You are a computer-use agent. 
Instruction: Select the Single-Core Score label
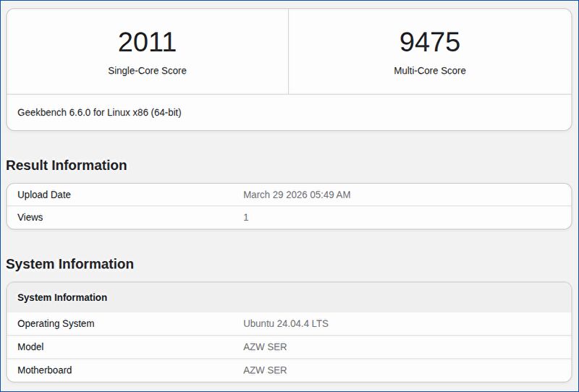[147, 71]
